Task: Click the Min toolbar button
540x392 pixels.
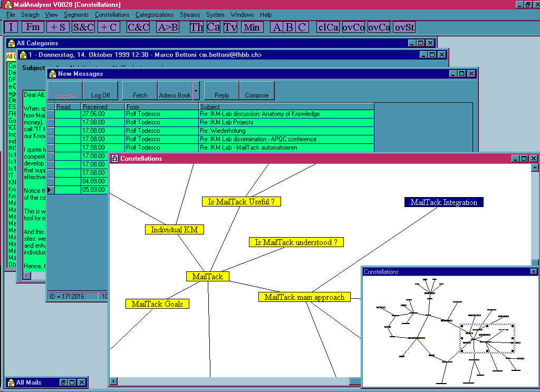Action: tap(252, 27)
